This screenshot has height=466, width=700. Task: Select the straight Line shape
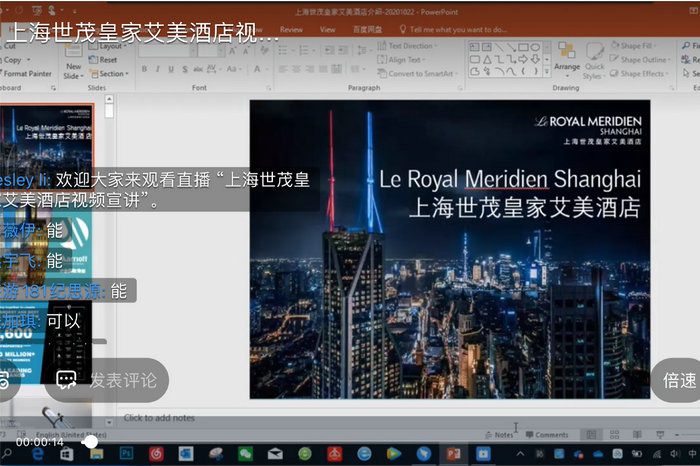tap(499, 47)
